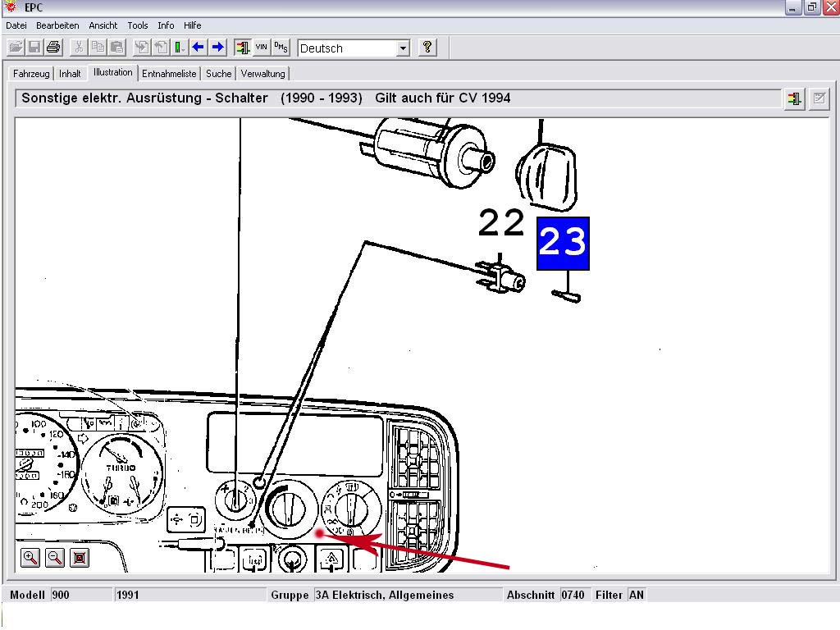Open the Bearbeiten menu

pos(57,25)
